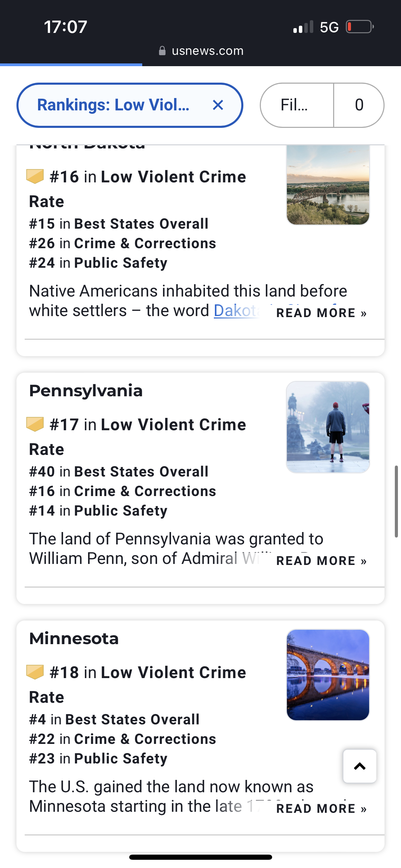Viewport: 401px width, 868px height.
Task: Expand Minnesota description with READ MORE
Action: pos(321,809)
